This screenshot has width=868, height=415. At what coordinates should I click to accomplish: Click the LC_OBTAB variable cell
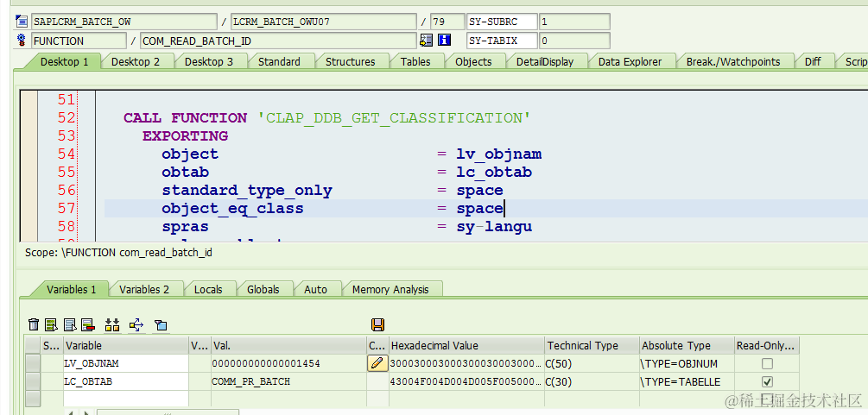126,381
